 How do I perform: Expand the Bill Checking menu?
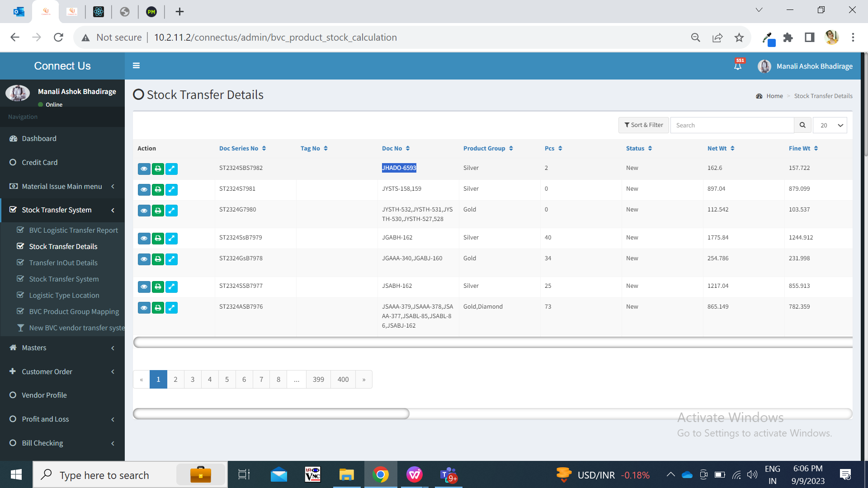point(62,443)
